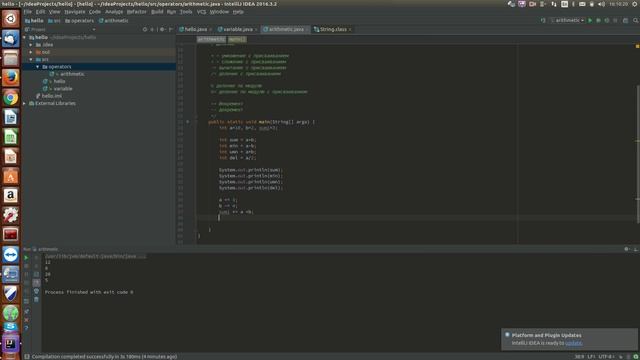Viewport: 640px width, 360px height.
Task: Click scroll from source icon in Project panel
Action: coord(145,29)
